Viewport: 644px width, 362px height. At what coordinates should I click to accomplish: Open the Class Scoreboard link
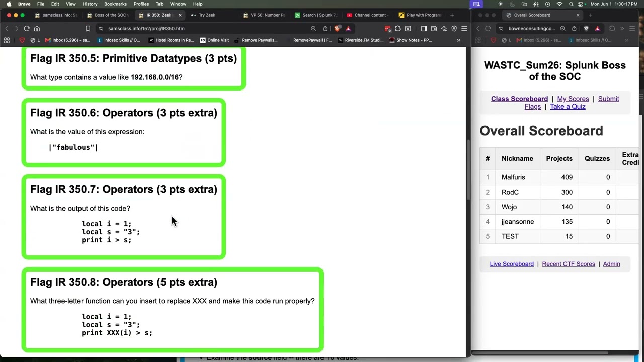(x=519, y=99)
